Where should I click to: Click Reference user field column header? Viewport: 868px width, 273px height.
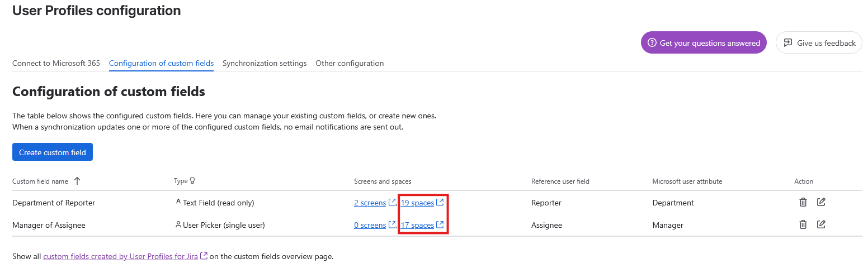[560, 181]
